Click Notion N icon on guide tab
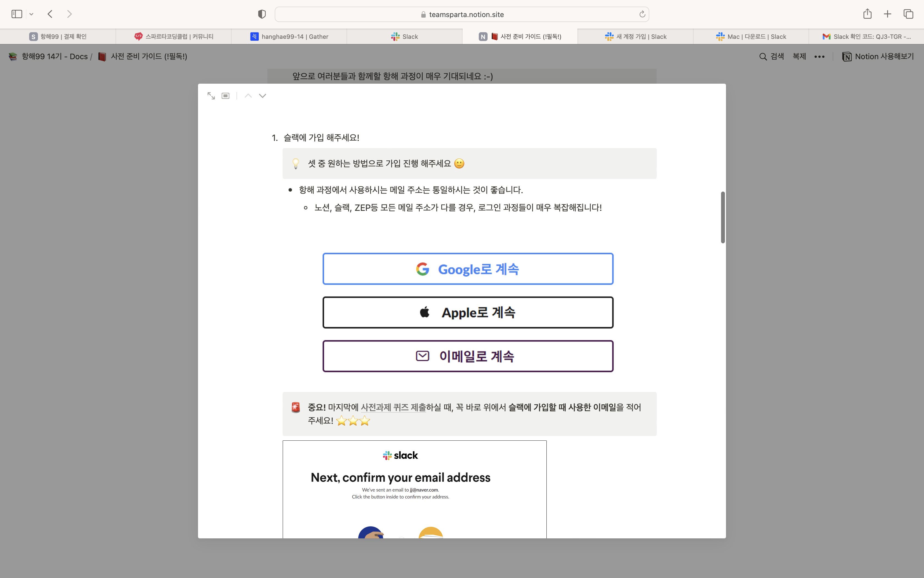 click(x=483, y=36)
